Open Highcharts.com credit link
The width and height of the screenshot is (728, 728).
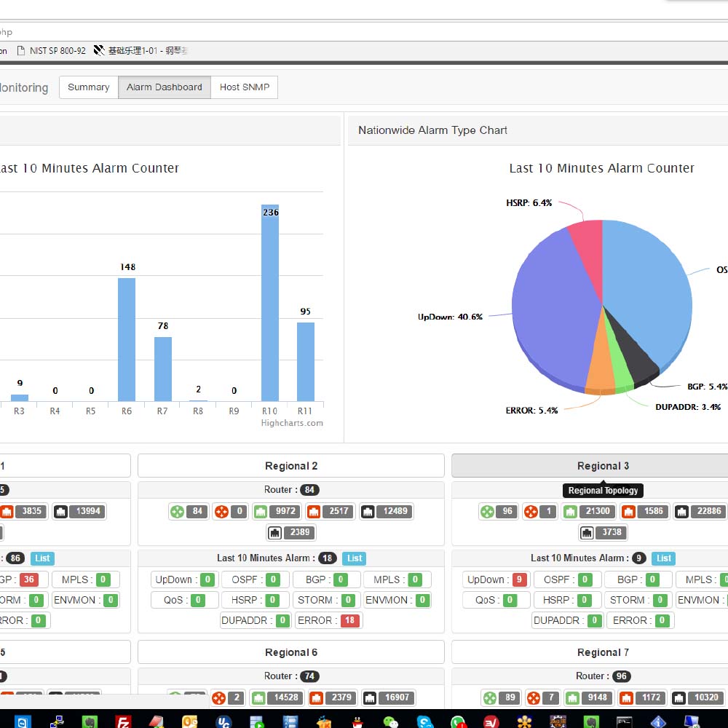292,423
